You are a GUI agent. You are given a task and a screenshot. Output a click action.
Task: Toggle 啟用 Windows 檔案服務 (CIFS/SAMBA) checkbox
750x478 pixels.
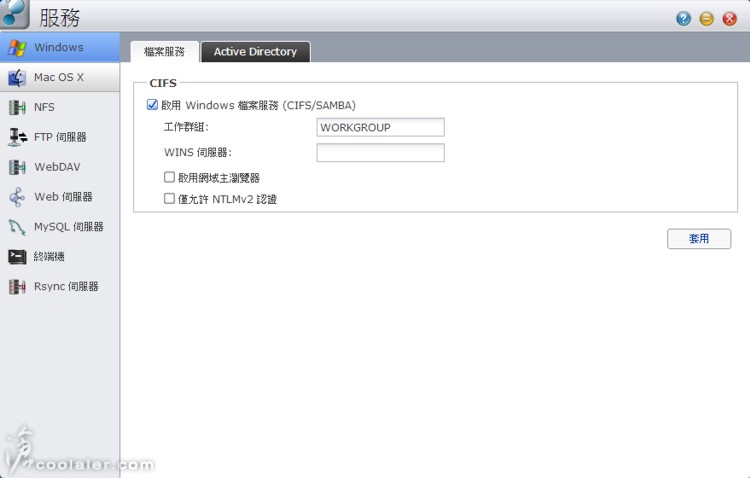point(152,105)
